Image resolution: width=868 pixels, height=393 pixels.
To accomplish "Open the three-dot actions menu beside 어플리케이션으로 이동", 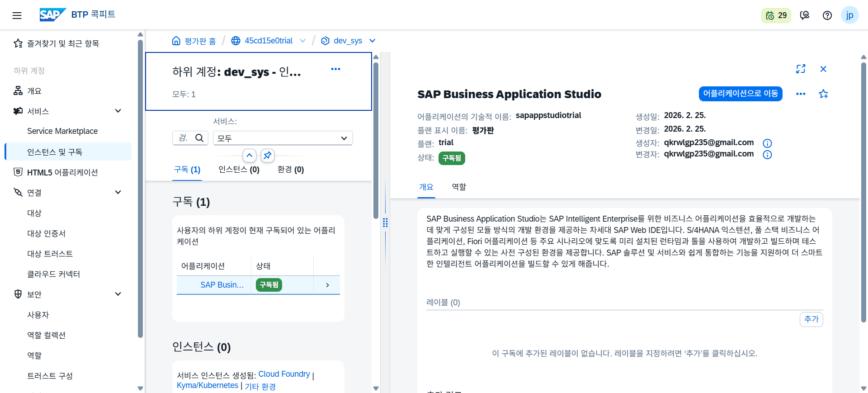I will pyautogui.click(x=801, y=94).
